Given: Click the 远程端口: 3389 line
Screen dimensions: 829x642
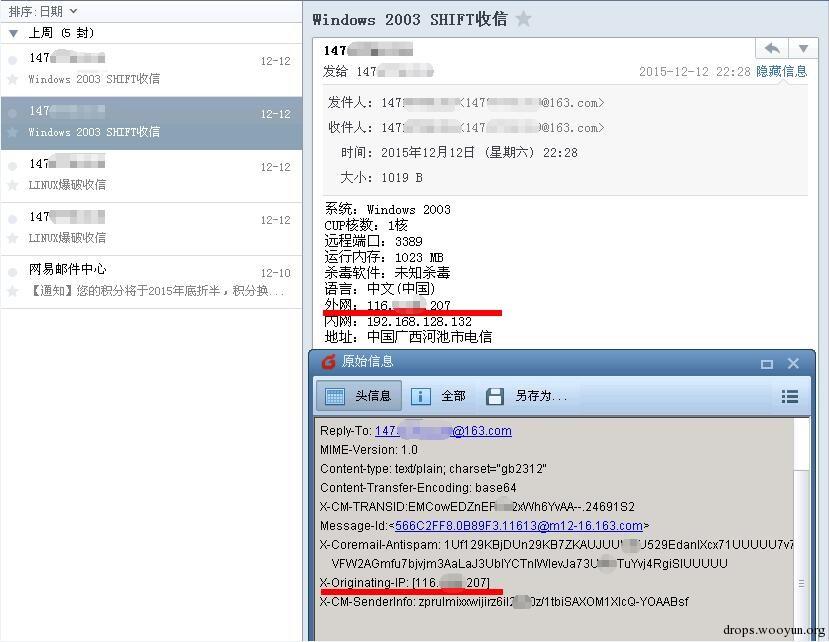Looking at the screenshot, I should point(373,242).
